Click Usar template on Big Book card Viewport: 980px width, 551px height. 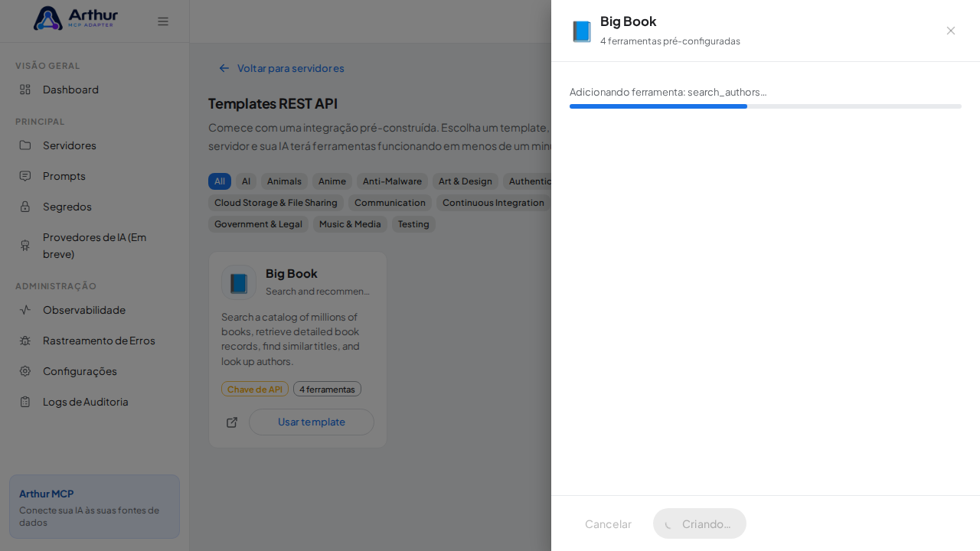tap(312, 422)
